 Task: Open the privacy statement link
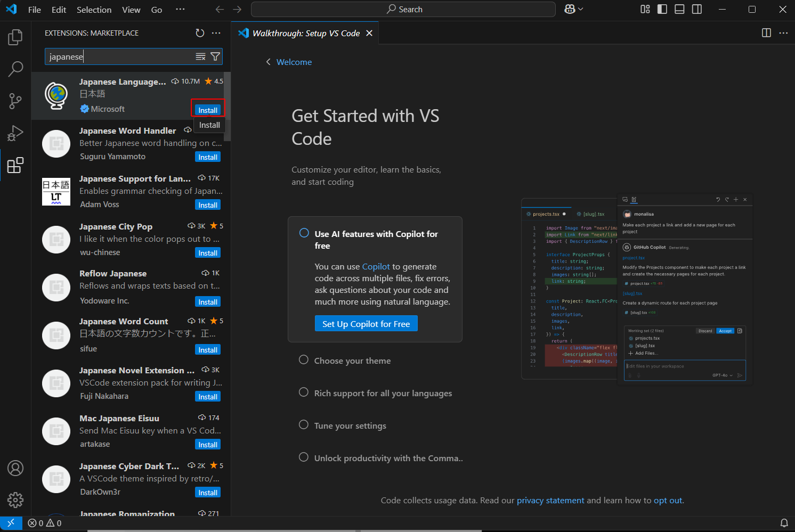tap(550, 500)
